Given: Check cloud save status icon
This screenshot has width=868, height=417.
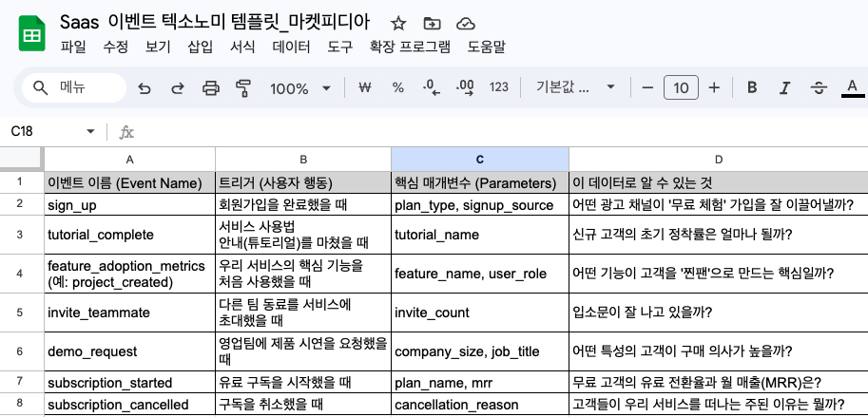Looking at the screenshot, I should pos(466,23).
